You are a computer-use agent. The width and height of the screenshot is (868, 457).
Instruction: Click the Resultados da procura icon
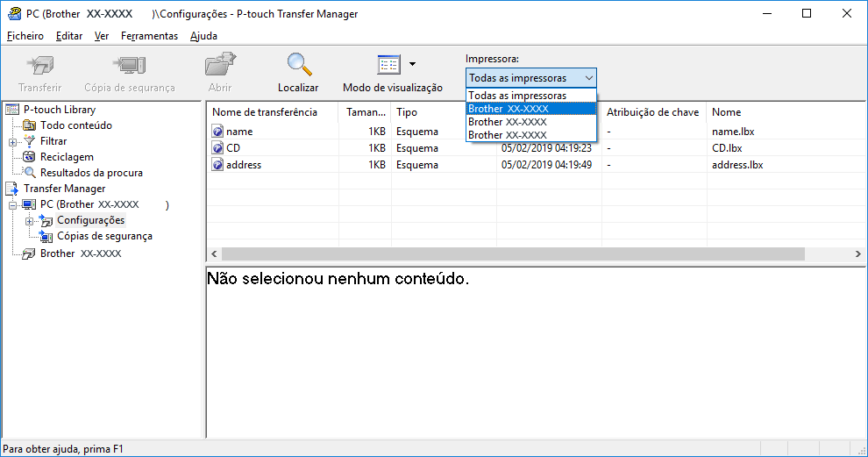(29, 173)
